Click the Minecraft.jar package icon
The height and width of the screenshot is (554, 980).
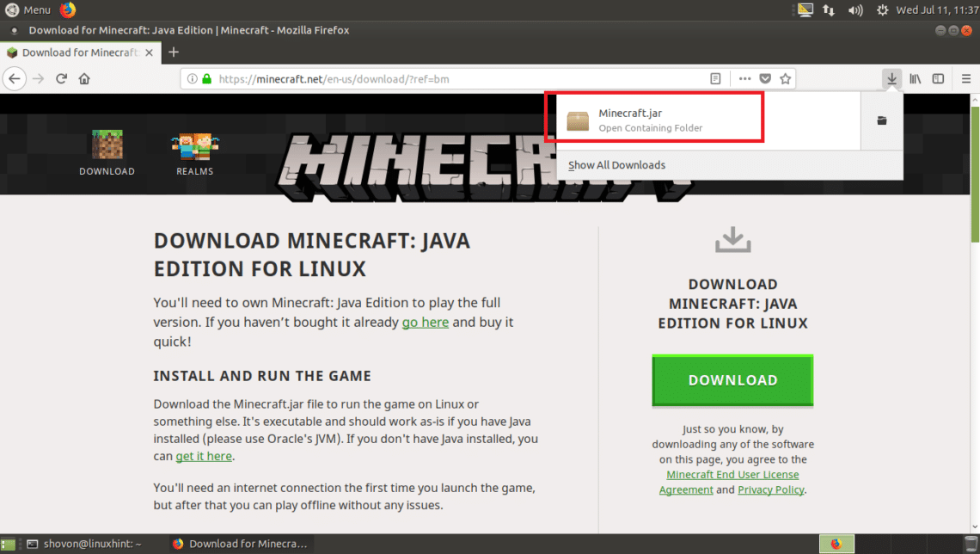click(578, 120)
